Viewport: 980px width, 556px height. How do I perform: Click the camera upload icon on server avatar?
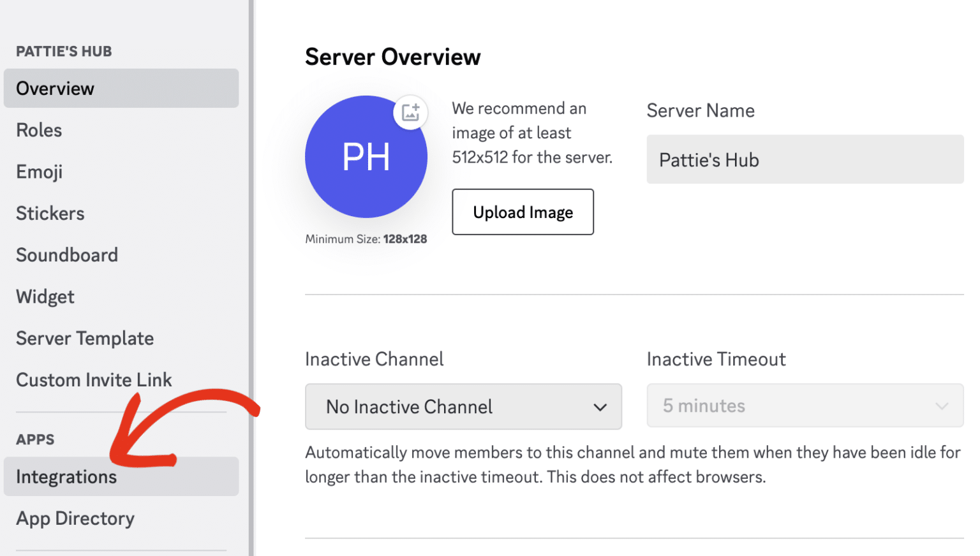point(410,112)
